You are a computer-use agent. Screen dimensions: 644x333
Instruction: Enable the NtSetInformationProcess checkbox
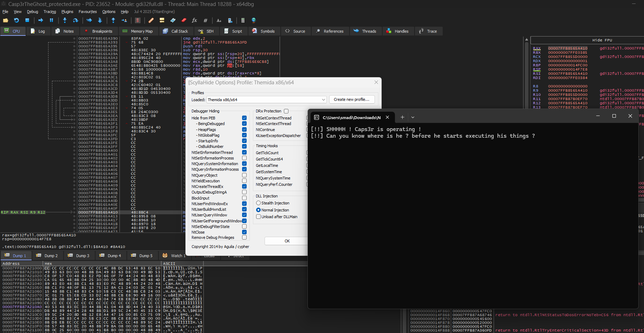(244, 158)
